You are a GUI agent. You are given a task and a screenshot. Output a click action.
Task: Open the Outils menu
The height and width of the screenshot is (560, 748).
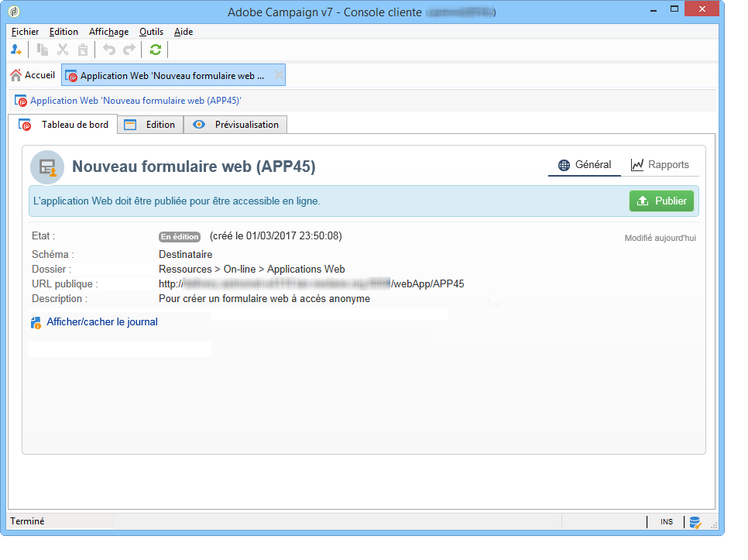coord(151,32)
